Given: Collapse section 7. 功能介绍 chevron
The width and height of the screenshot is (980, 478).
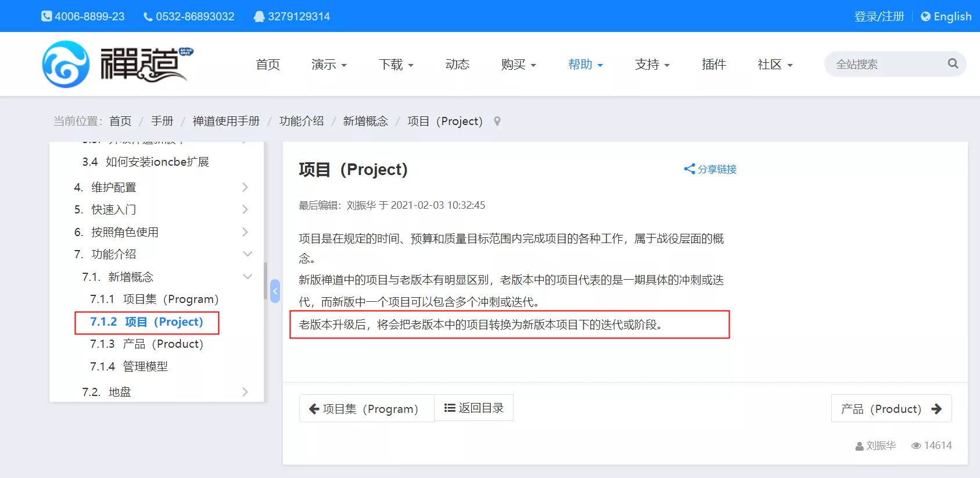Looking at the screenshot, I should pos(247,254).
